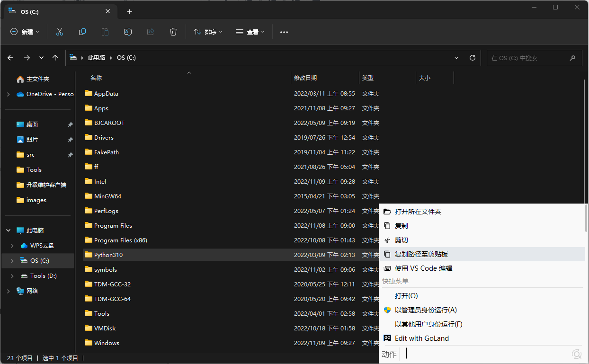The width and height of the screenshot is (589, 364).
Task: Expand the WPS云盘 tree node
Action: point(12,246)
